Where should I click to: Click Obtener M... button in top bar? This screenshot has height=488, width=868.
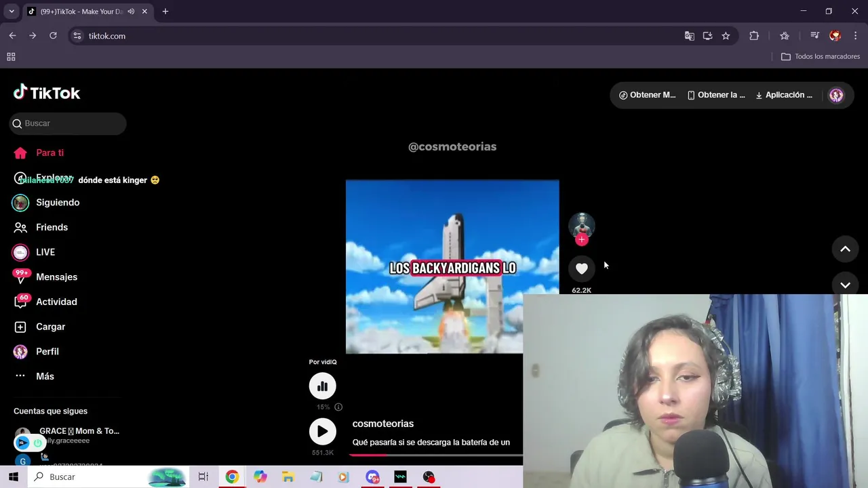click(648, 95)
